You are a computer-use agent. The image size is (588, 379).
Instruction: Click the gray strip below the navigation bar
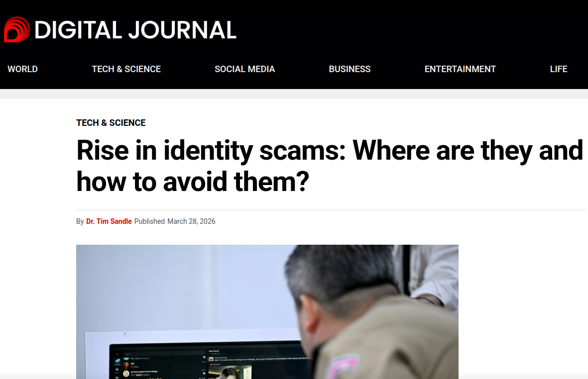(294, 94)
